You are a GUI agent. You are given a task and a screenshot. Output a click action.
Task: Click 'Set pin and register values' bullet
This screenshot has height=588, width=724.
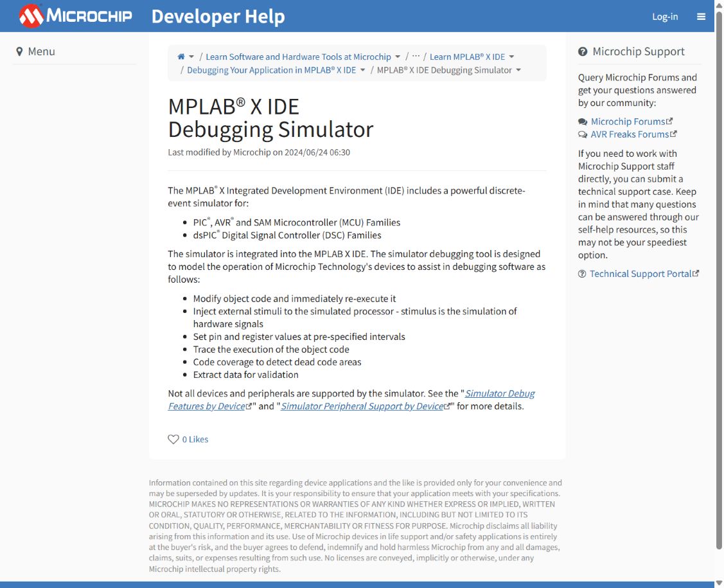click(x=299, y=337)
